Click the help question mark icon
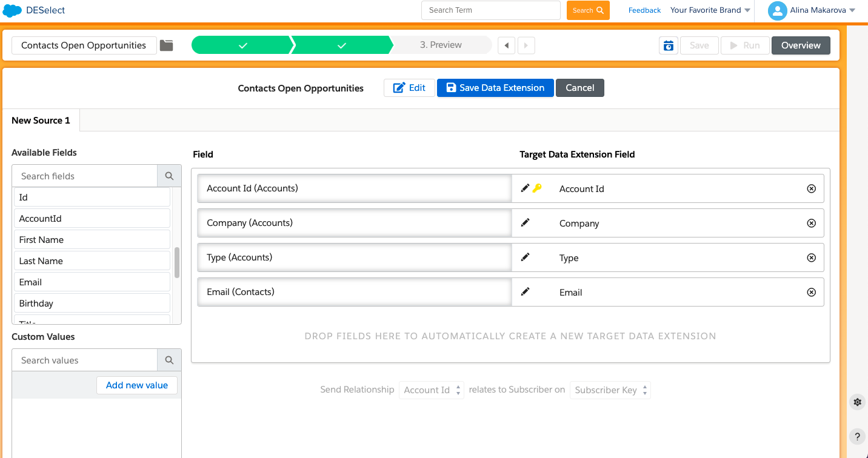The height and width of the screenshot is (458, 868). pyautogui.click(x=857, y=436)
